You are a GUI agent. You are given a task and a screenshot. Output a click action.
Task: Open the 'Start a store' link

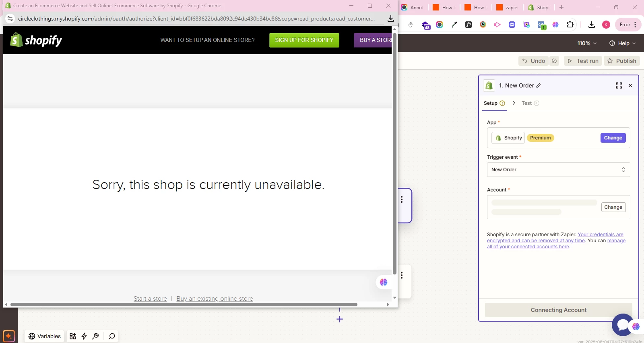point(150,299)
